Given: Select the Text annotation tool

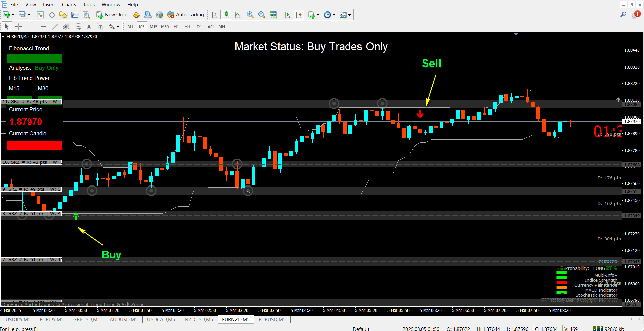Looking at the screenshot, I should click(89, 26).
